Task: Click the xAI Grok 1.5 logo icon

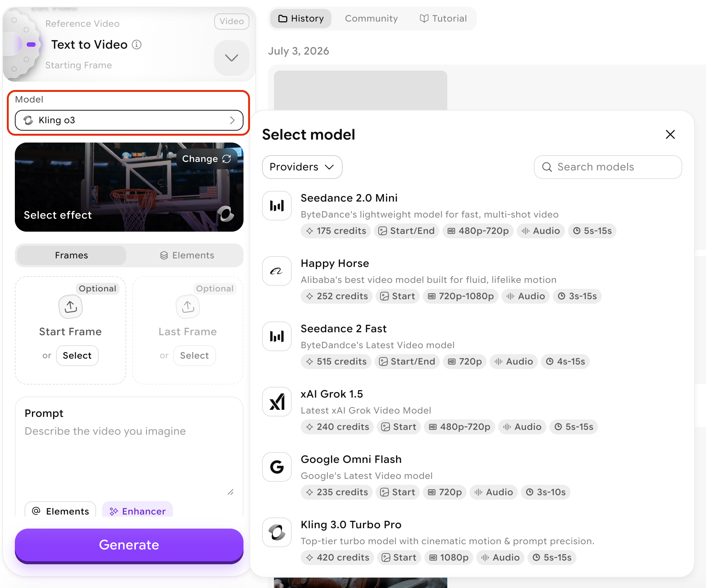Action: (277, 402)
